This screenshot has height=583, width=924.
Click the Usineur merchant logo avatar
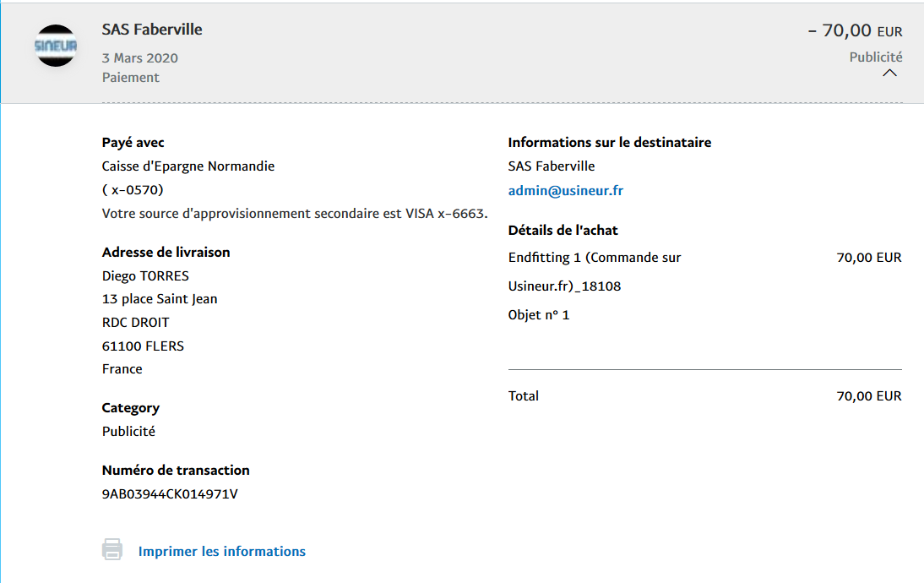pos(56,46)
